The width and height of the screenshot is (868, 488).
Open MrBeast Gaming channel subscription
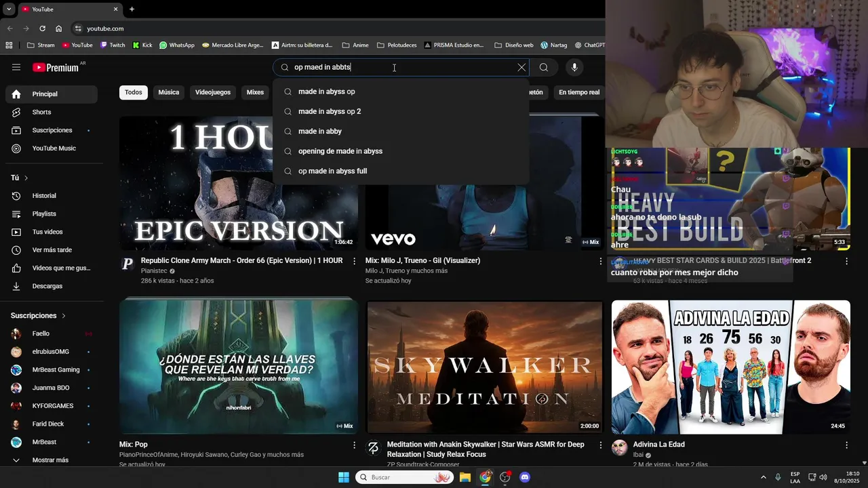coord(52,370)
